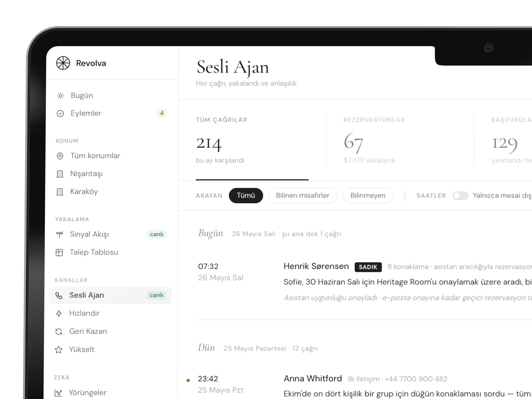Open Yörüngeler under Zekâ

[88, 393]
